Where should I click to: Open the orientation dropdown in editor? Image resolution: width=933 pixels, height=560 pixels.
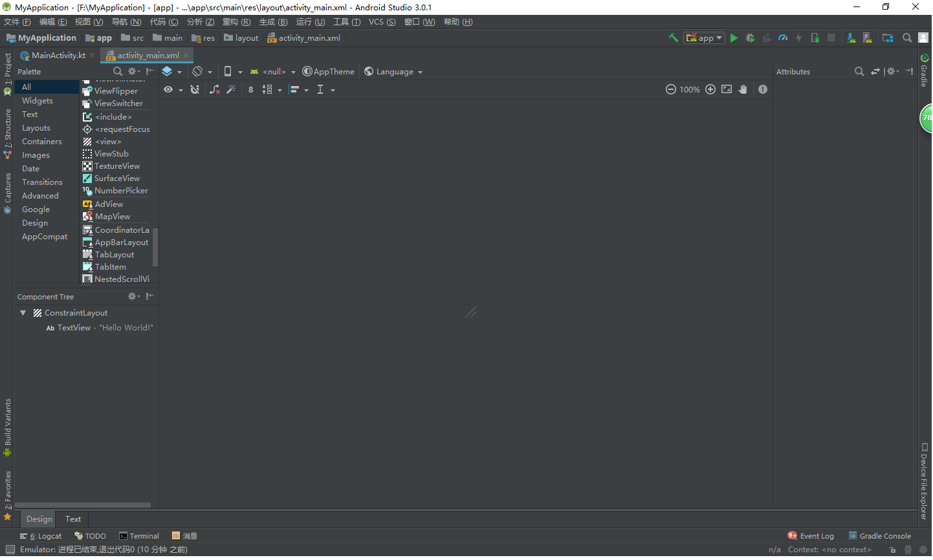pyautogui.click(x=203, y=72)
